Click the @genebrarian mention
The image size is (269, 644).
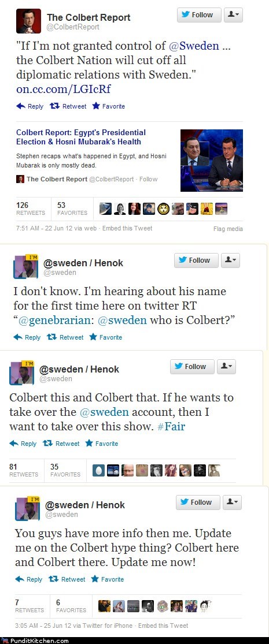coord(57,320)
